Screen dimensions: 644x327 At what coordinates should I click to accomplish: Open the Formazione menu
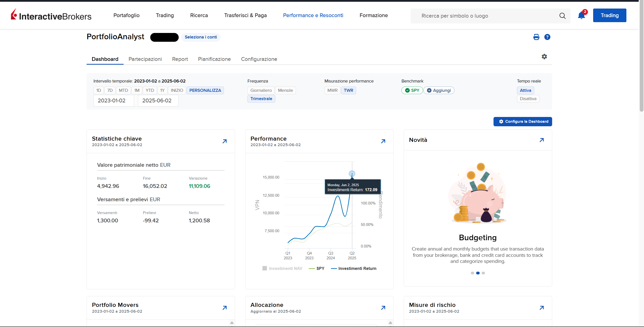pyautogui.click(x=374, y=15)
